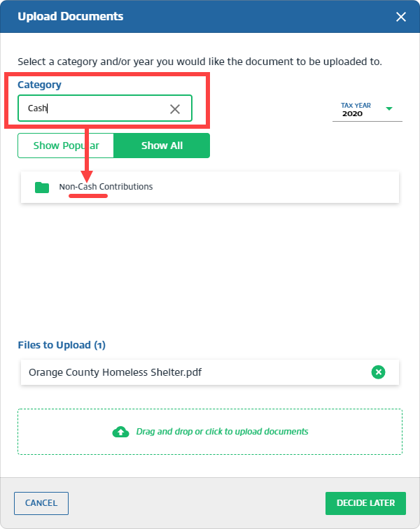Click the Non-Cash Contributions folder icon
This screenshot has width=420, height=529.
click(42, 188)
